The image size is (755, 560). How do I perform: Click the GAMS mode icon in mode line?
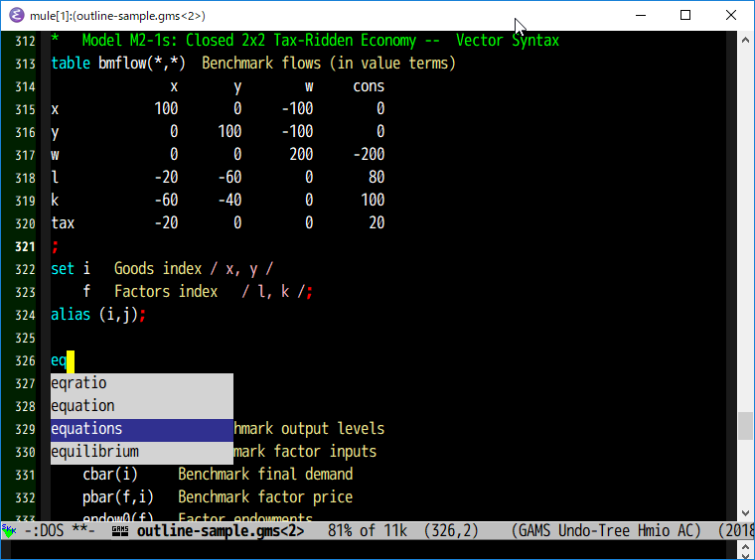coord(120,530)
